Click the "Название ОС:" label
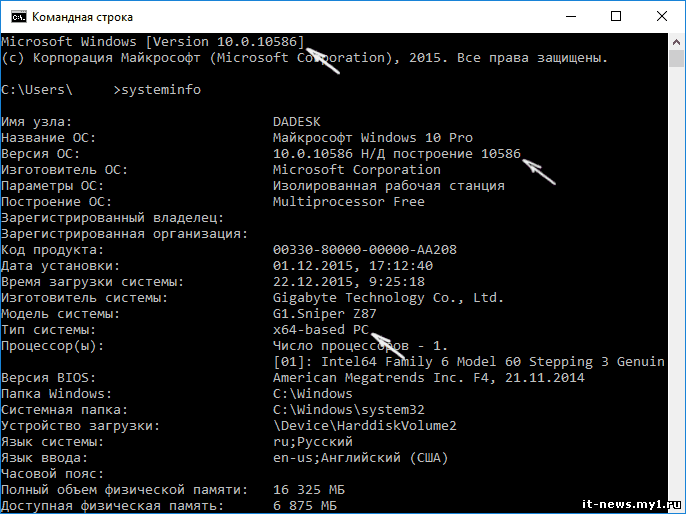This screenshot has width=686, height=514. [x=49, y=138]
